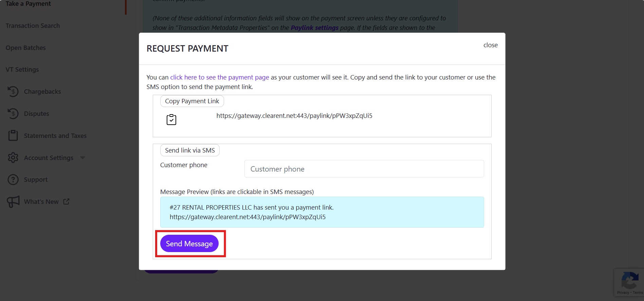Viewport: 644px width, 301px height.
Task: Expand the Account Settings dropdown arrow
Action: (x=82, y=158)
